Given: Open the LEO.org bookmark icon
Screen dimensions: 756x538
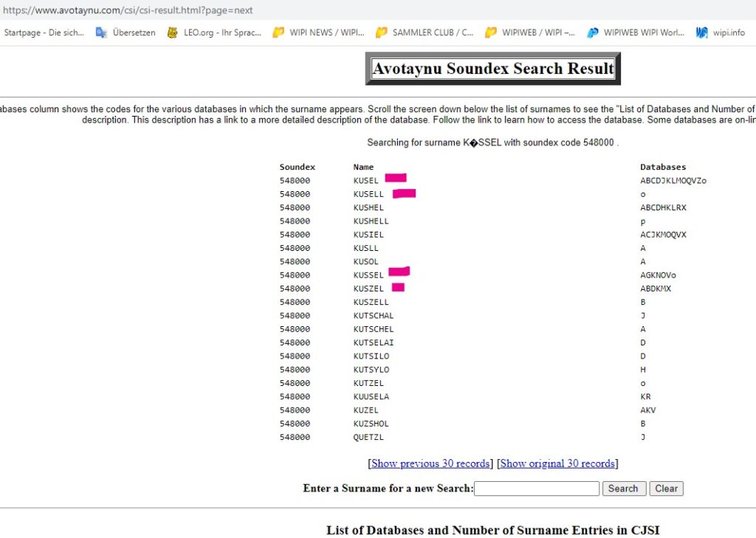Looking at the screenshot, I should (173, 32).
